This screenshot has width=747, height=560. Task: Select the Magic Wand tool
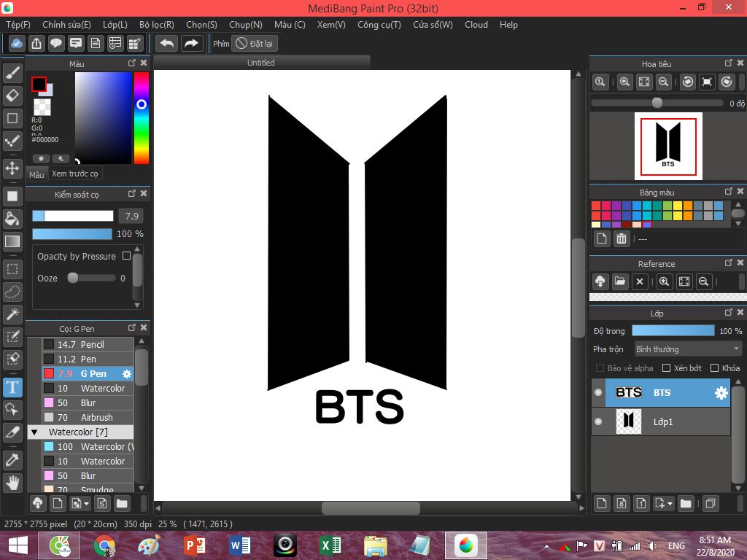click(12, 314)
